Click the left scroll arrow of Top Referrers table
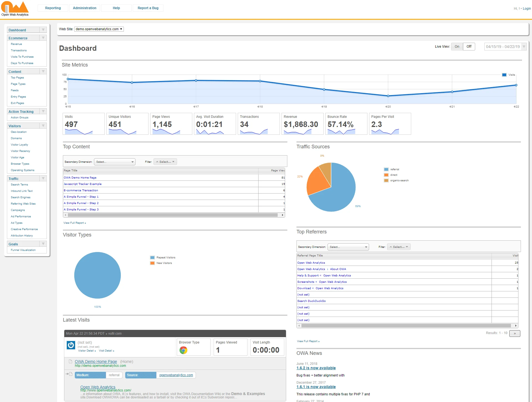 click(299, 326)
